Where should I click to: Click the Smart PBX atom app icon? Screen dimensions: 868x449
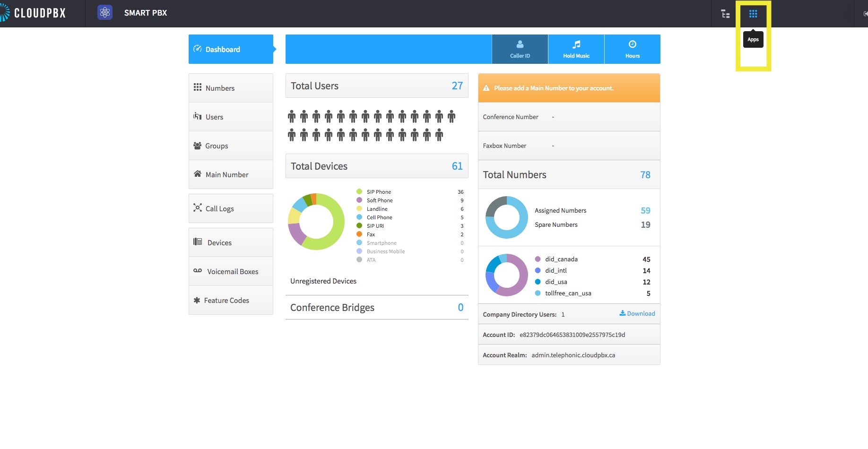coord(105,13)
